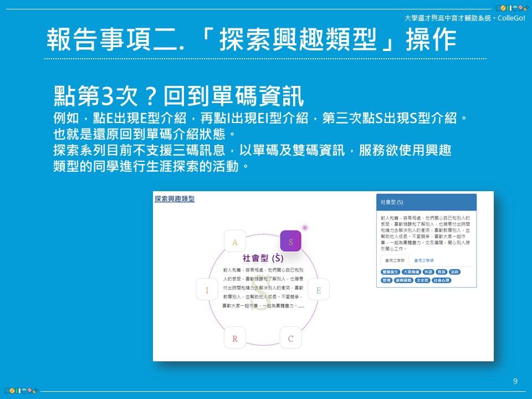Select the 大眾傳播 tag
The width and height of the screenshot is (532, 399).
pyautogui.click(x=411, y=272)
